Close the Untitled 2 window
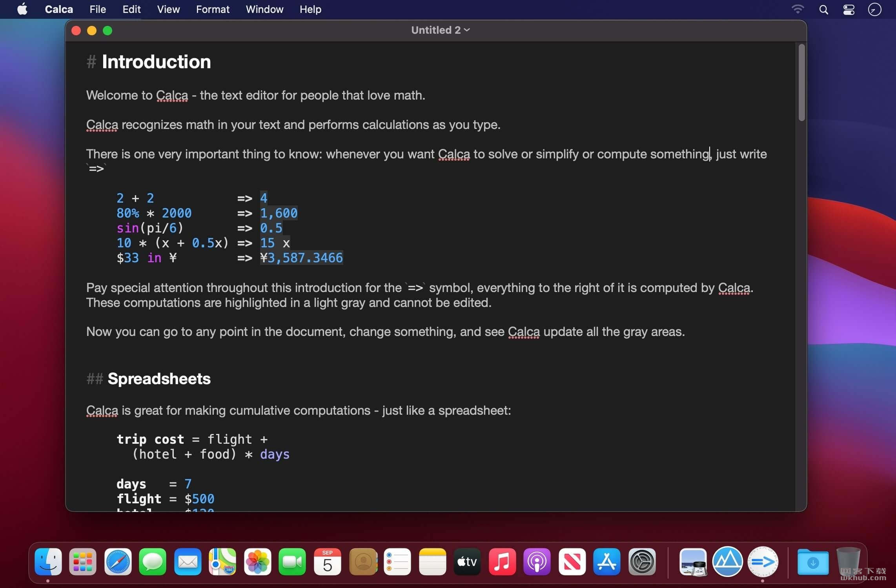The height and width of the screenshot is (588, 896). (76, 31)
